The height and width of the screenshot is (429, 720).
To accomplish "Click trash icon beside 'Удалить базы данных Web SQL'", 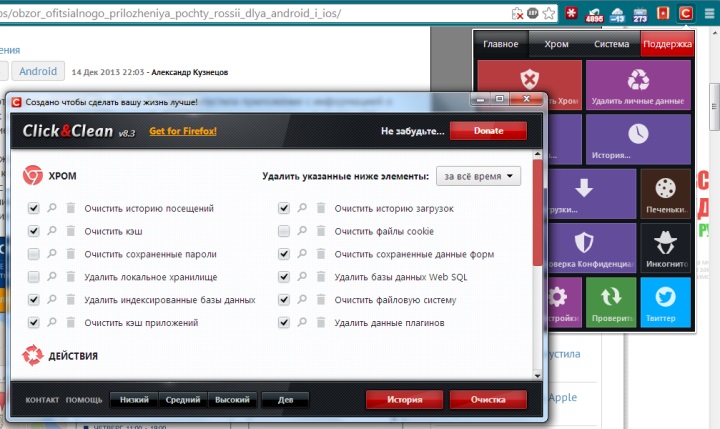I will click(x=321, y=277).
